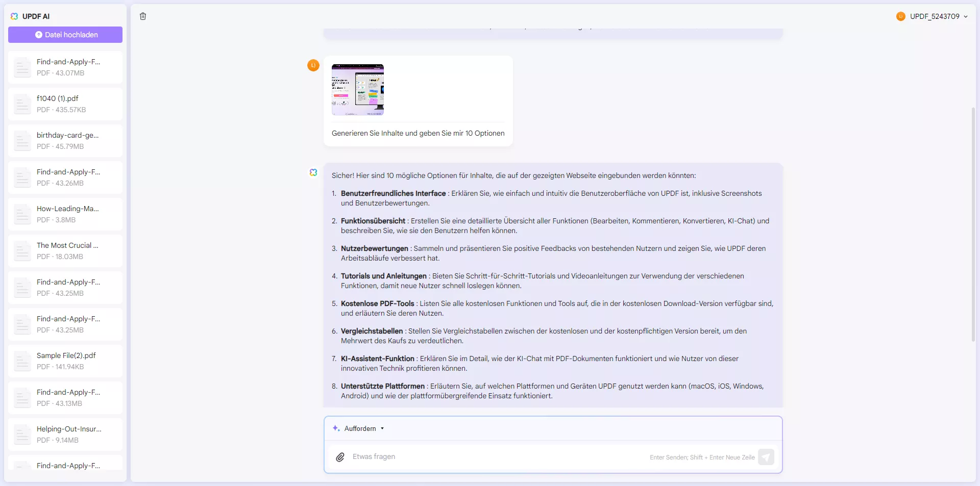Click the KI-Assistent-Funktion heading

click(x=378, y=359)
